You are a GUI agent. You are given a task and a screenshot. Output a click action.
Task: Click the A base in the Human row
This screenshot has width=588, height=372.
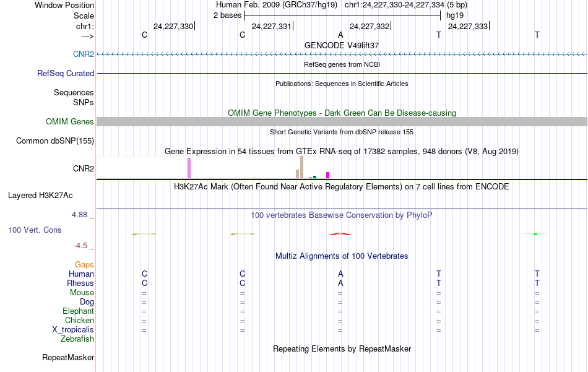pos(340,274)
